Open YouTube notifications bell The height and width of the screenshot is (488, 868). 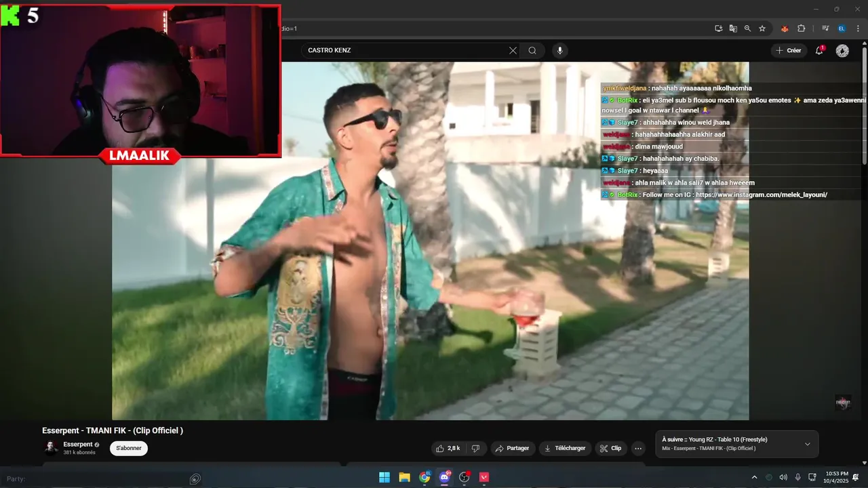click(x=819, y=50)
